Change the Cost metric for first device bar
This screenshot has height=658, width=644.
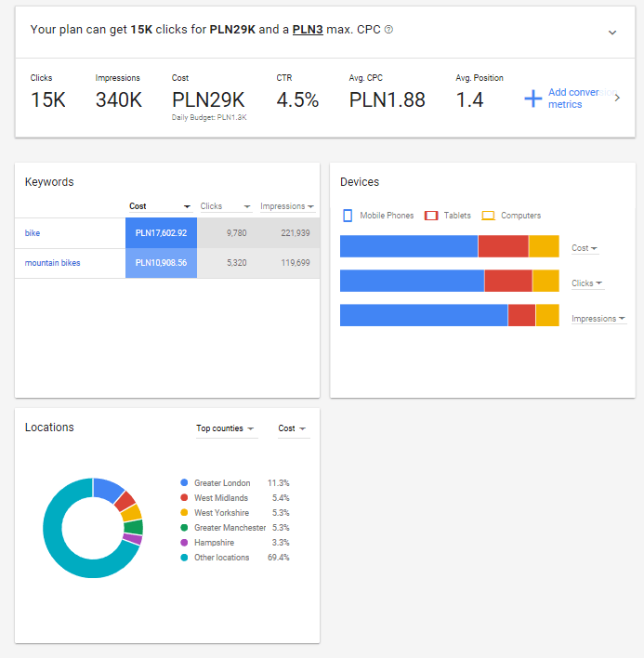pyautogui.click(x=585, y=248)
